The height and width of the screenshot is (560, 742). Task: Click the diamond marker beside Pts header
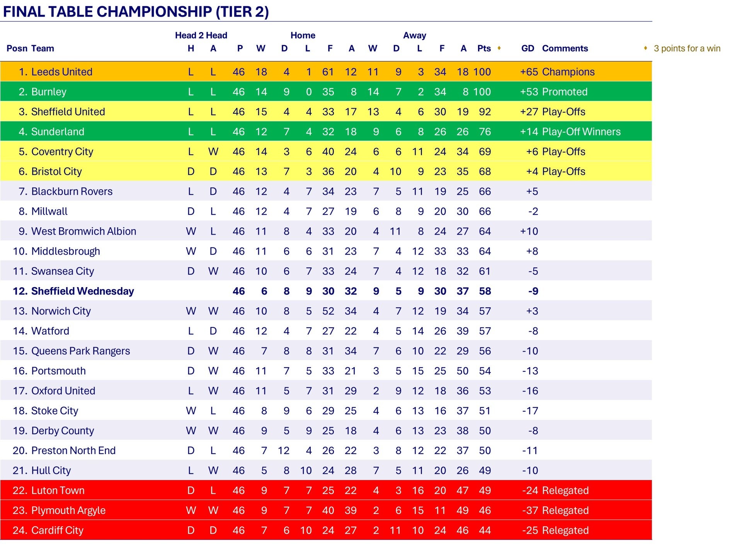tap(499, 48)
